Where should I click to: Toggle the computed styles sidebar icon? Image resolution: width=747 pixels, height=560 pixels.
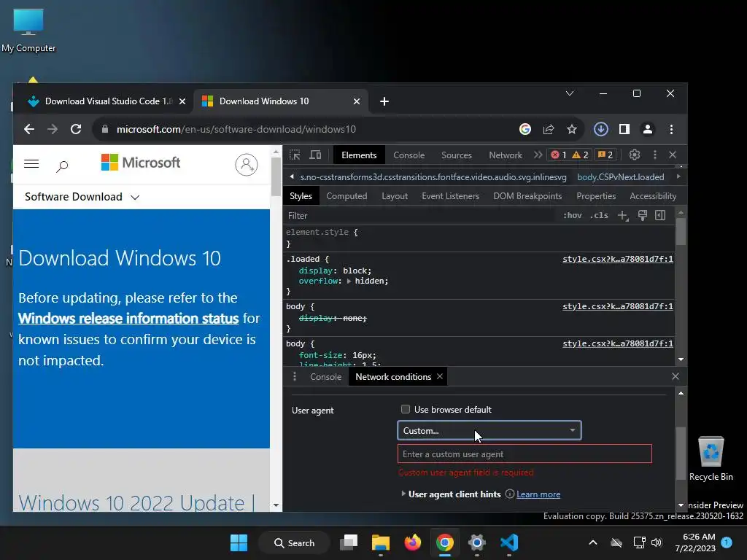pos(660,215)
